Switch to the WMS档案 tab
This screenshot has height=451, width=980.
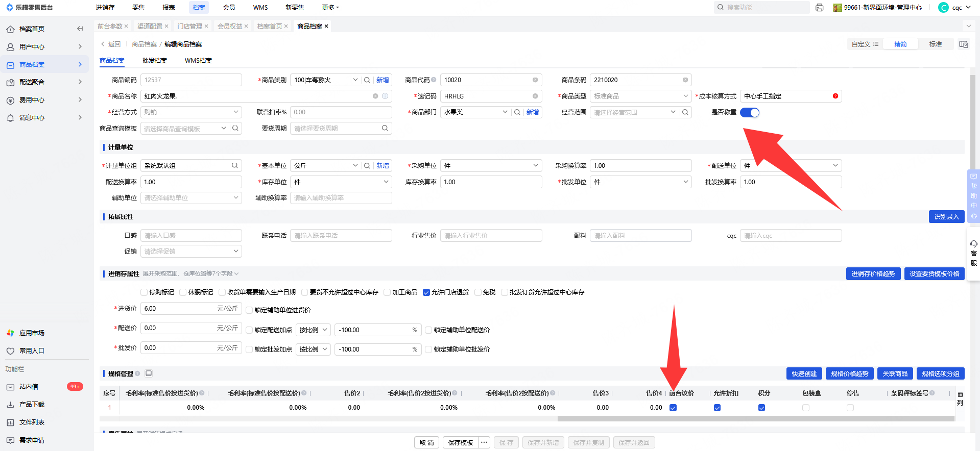click(198, 61)
